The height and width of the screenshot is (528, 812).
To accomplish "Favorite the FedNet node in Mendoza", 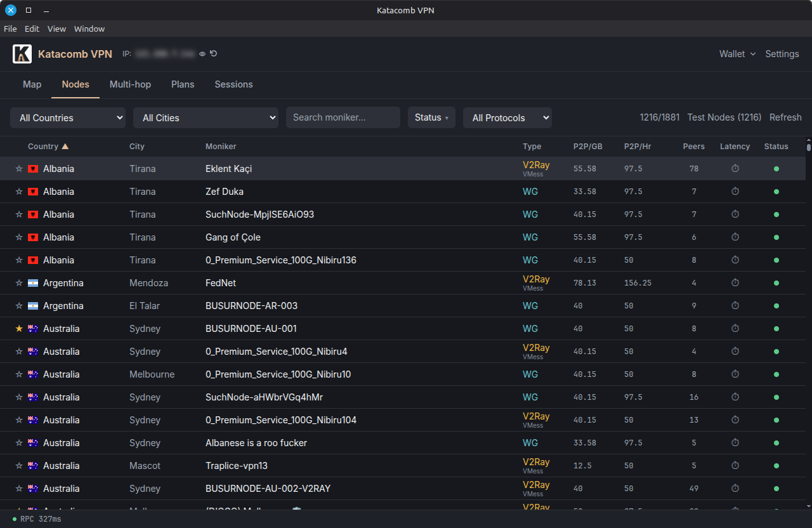I will tap(19, 283).
